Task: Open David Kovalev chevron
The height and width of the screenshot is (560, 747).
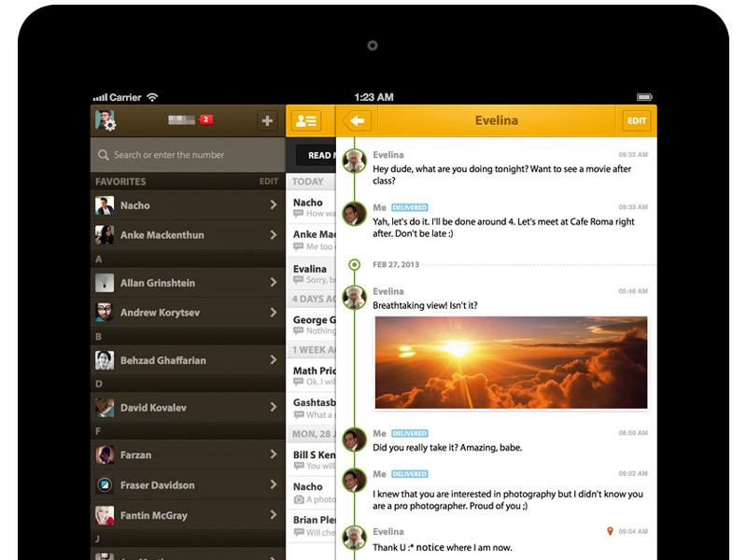Action: pyautogui.click(x=274, y=407)
